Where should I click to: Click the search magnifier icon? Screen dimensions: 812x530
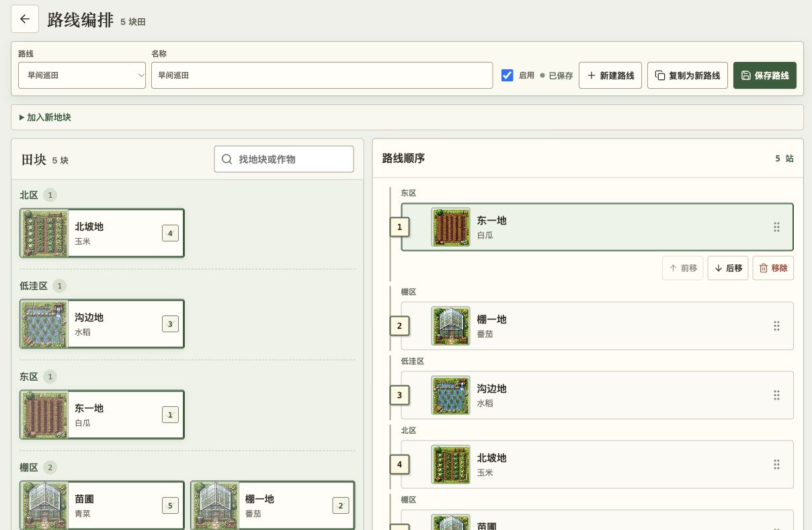tap(227, 159)
